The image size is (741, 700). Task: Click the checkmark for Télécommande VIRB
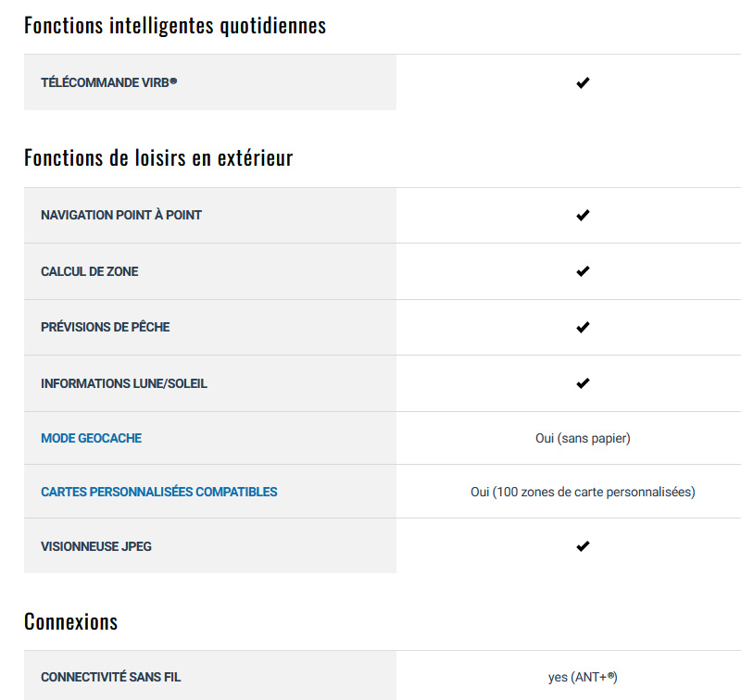pos(583,82)
